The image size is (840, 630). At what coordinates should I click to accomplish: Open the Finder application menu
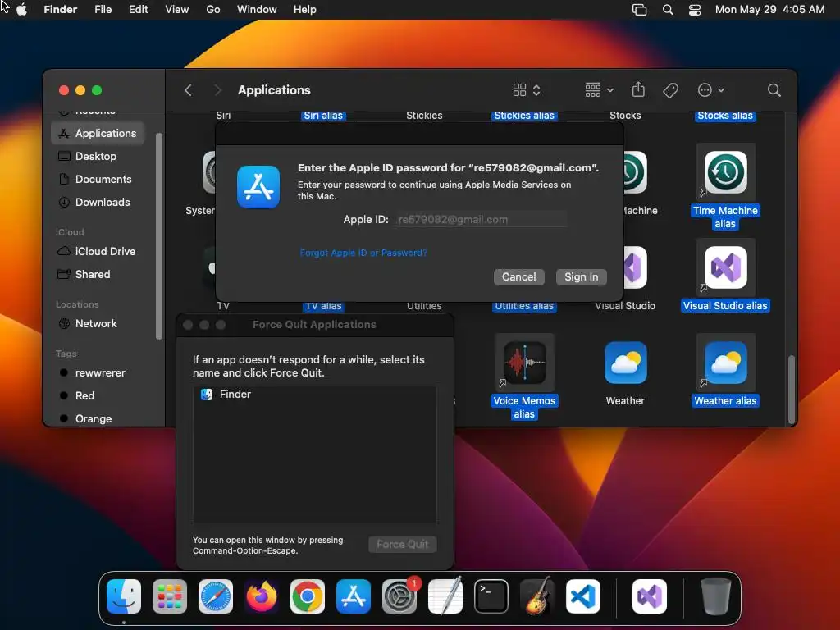click(x=61, y=10)
